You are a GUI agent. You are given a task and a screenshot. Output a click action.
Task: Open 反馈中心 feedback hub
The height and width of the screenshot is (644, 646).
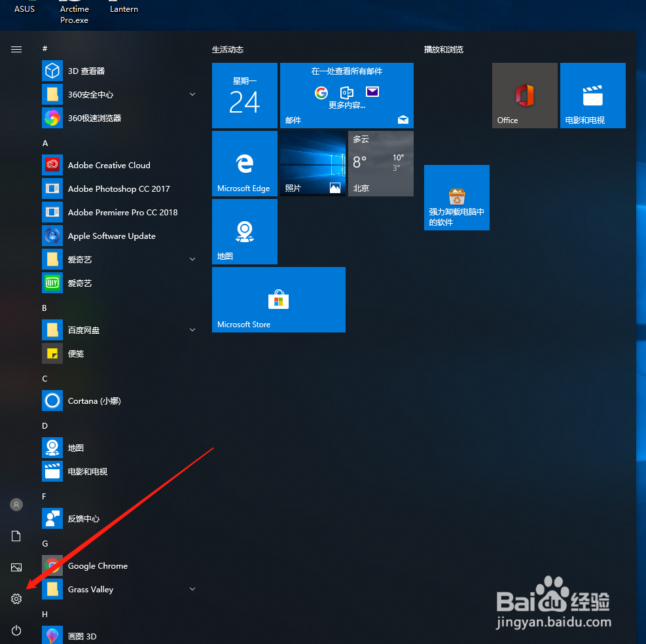tap(118, 518)
